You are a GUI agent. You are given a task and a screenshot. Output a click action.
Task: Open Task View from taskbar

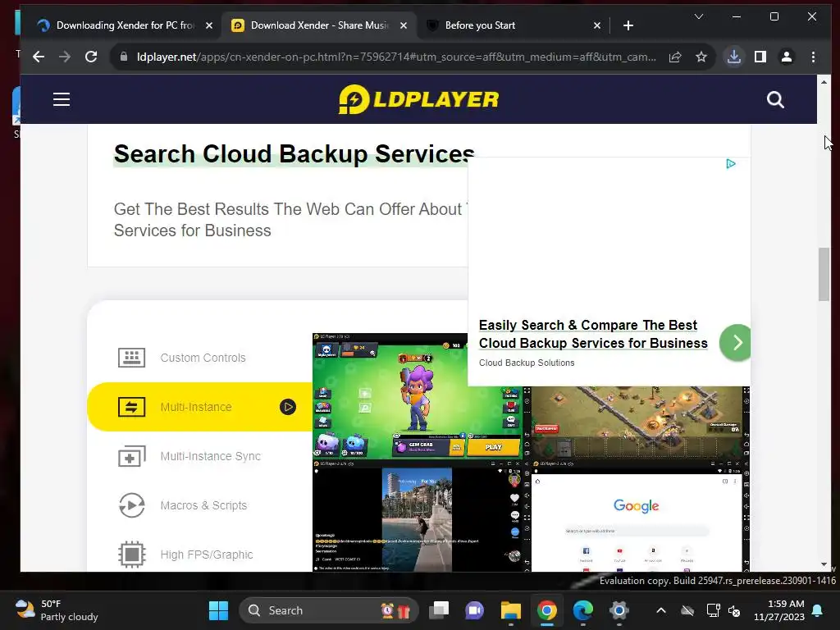click(440, 610)
